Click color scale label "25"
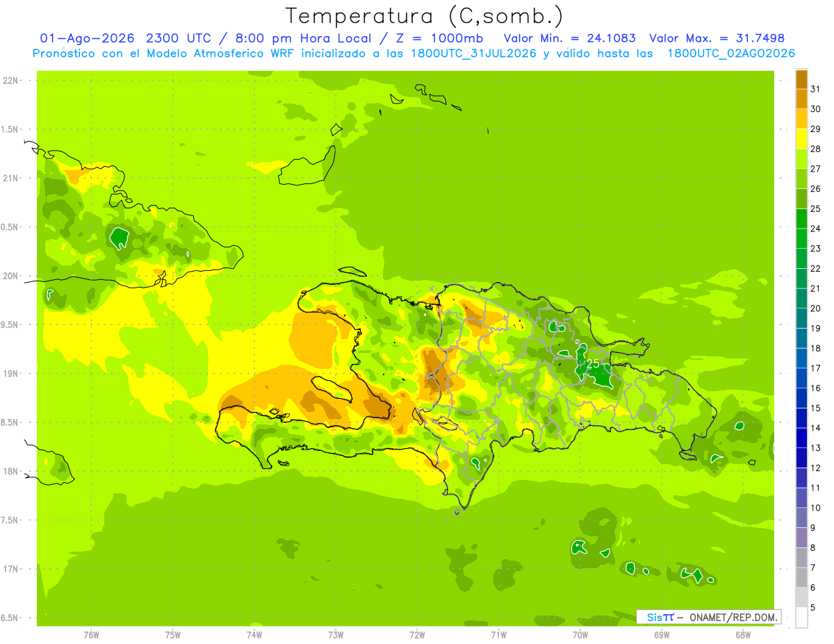Viewport: 834px width, 644px height. 816,208
